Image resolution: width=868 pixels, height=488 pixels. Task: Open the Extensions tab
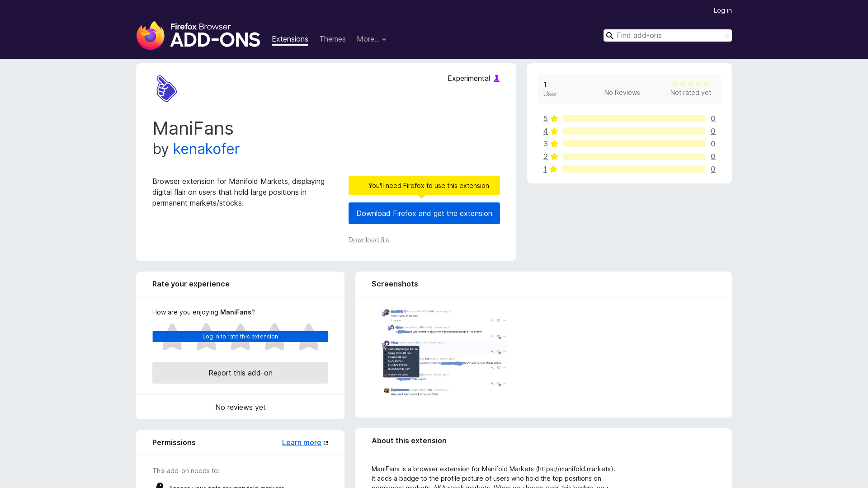coord(290,39)
